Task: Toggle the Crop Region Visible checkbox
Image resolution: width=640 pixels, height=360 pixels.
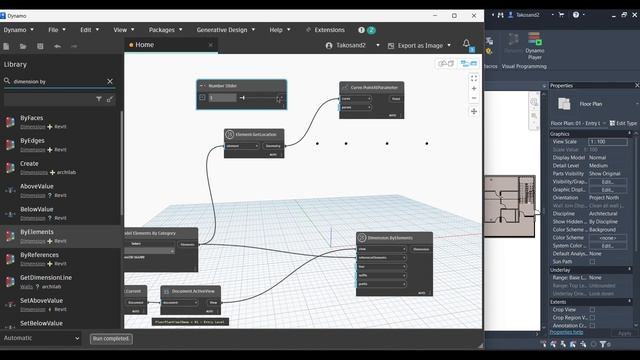Action: tap(592, 318)
